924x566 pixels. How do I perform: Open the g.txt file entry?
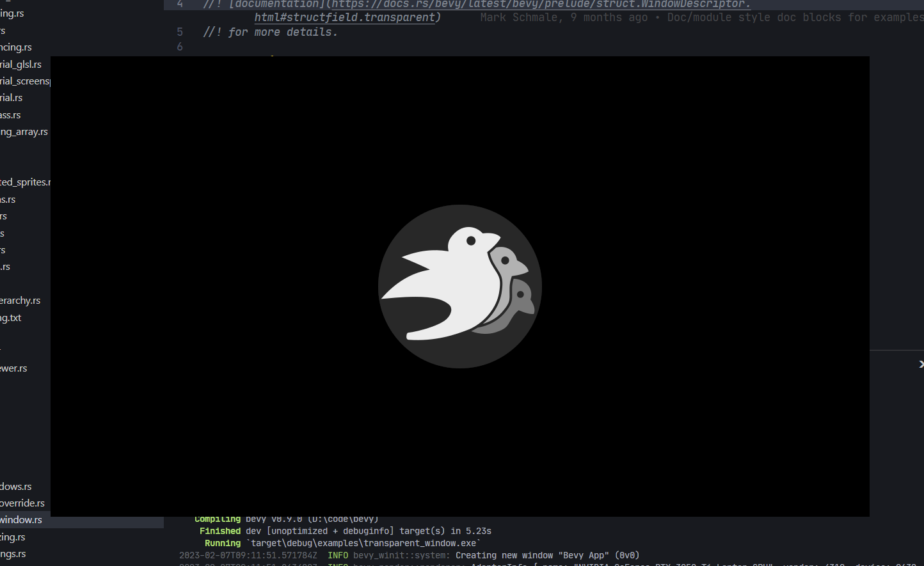tap(11, 318)
